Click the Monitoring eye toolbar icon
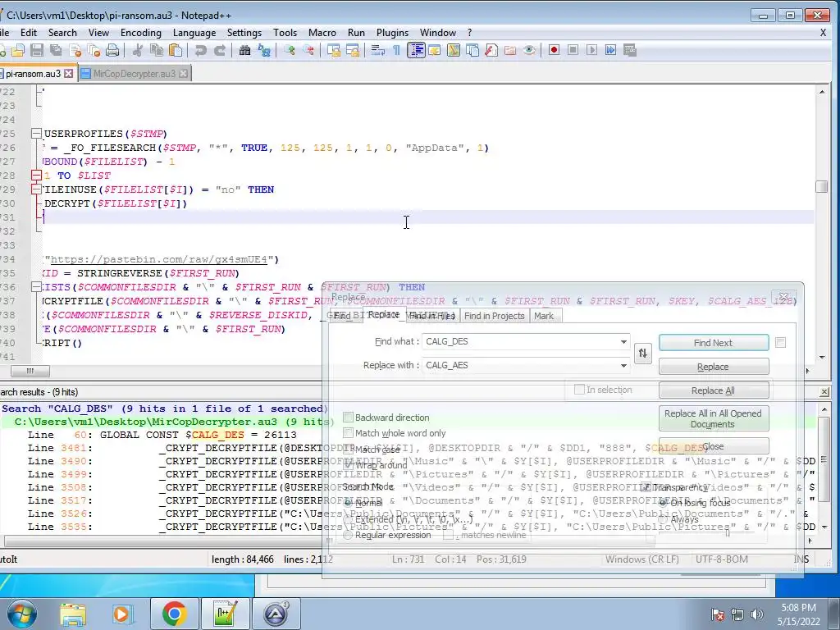 coord(529,50)
